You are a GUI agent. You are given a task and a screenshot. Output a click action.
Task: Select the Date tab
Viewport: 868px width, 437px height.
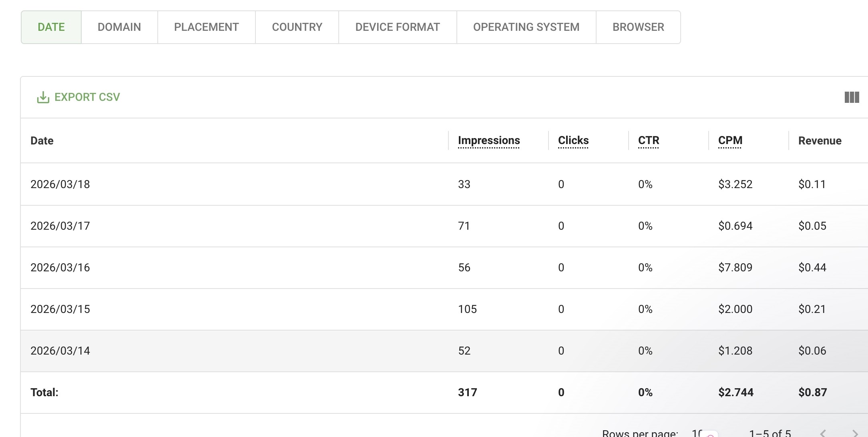pyautogui.click(x=51, y=27)
